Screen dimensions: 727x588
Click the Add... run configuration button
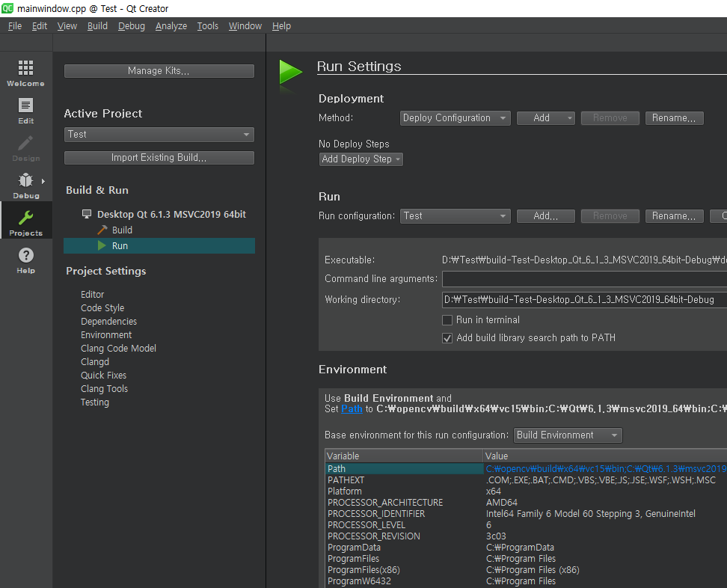(x=546, y=216)
